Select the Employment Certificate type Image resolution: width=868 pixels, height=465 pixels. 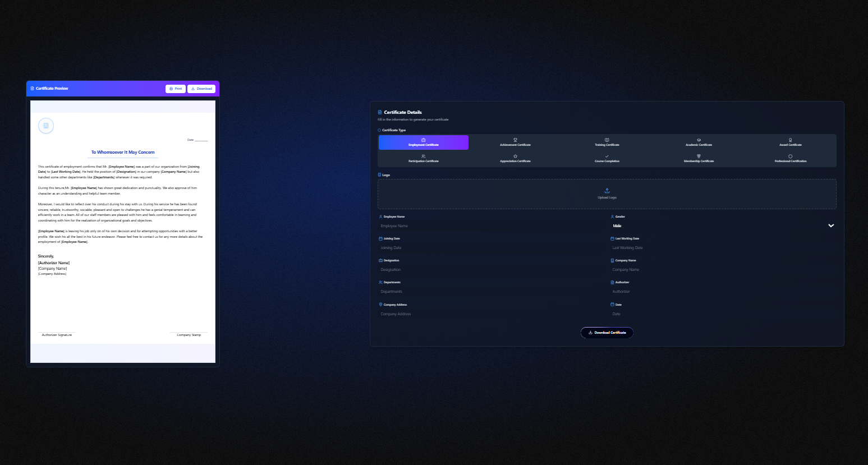coord(424,142)
